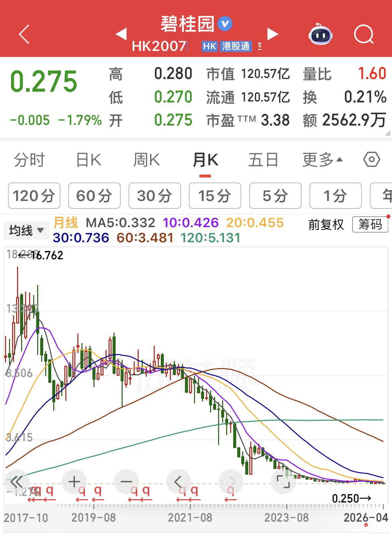This screenshot has height=535, width=392.
Task: Switch to next stock with right triangle
Action: pos(272,34)
